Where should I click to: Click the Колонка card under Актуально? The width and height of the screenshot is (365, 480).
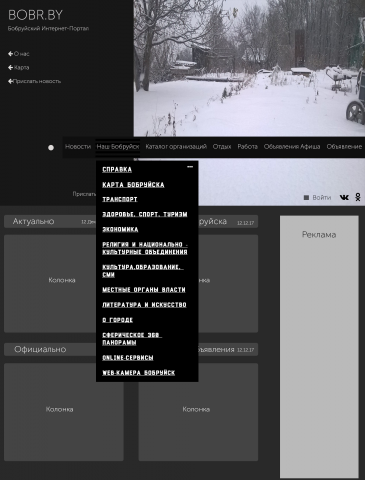50,283
